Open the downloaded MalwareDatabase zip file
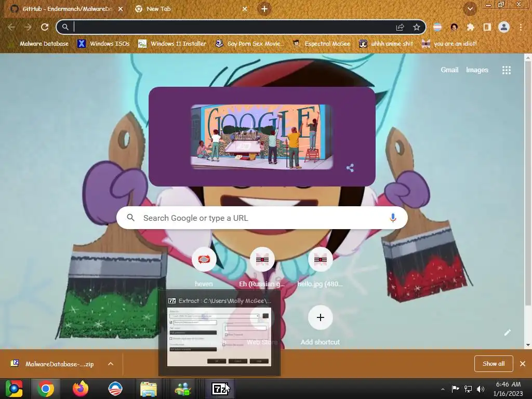This screenshot has height=399, width=532. [52, 364]
